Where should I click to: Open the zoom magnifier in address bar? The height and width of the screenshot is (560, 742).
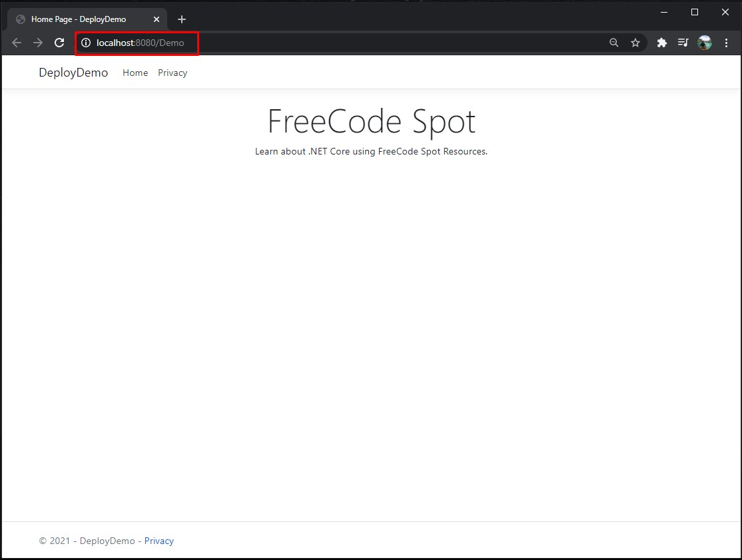613,43
